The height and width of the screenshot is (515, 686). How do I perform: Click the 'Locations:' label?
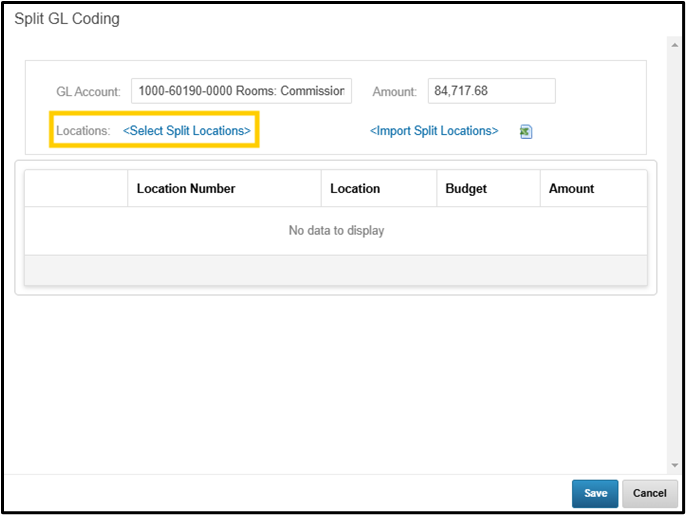click(x=83, y=131)
